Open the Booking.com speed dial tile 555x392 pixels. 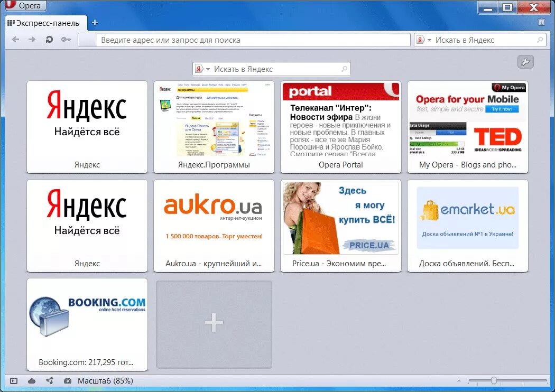[87, 324]
